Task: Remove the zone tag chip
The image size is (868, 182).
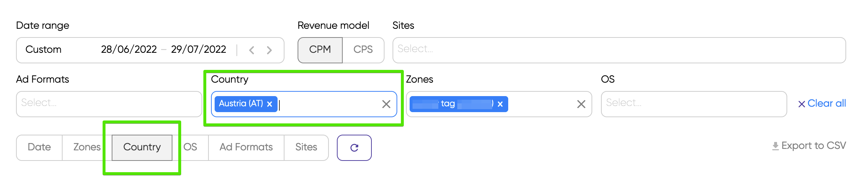Action: pyautogui.click(x=500, y=104)
